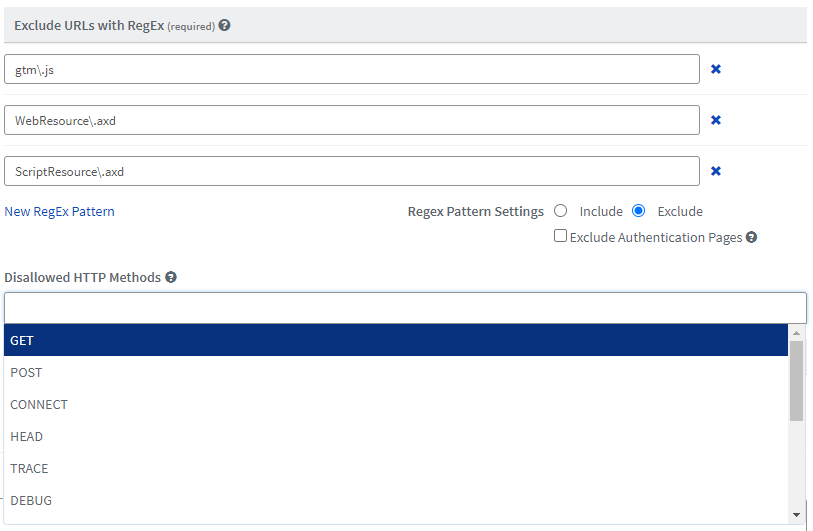Edit the WebResource\.axd pattern field
The image size is (813, 531).
click(x=352, y=120)
